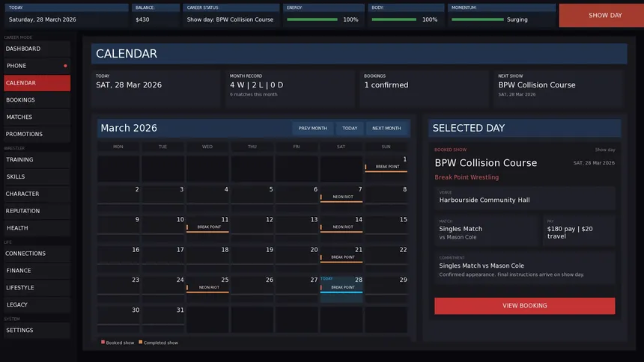Go to the previous month
Viewport: 644px width, 362px height.
pyautogui.click(x=312, y=128)
